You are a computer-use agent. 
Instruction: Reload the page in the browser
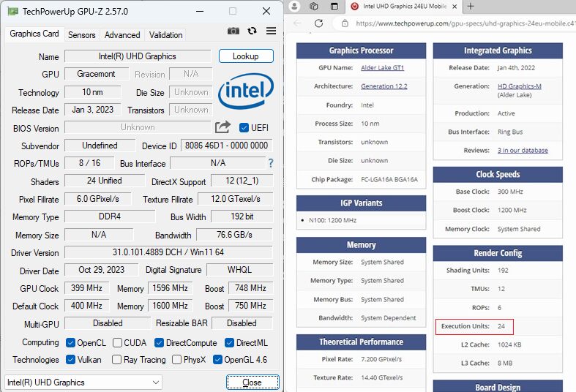click(x=318, y=23)
